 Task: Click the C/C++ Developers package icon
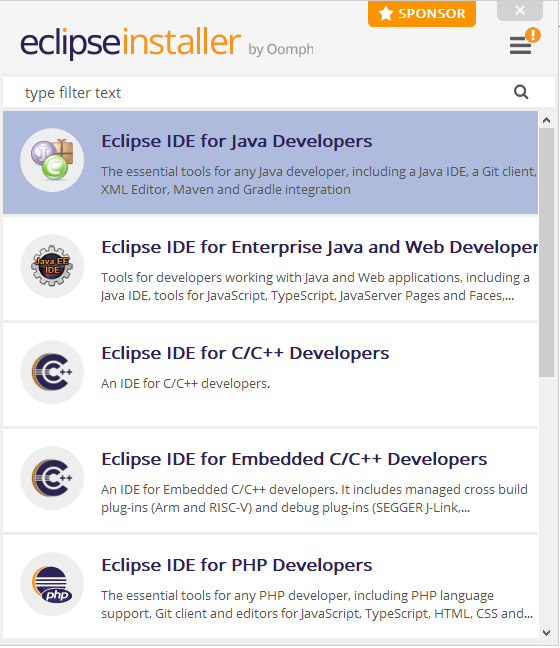pyautogui.click(x=52, y=372)
